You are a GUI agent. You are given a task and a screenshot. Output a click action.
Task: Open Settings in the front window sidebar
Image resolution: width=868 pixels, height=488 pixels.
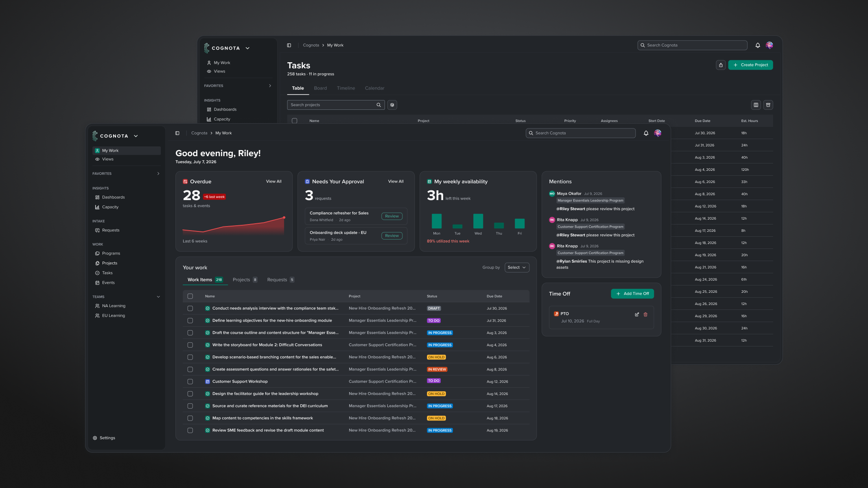pos(104,438)
